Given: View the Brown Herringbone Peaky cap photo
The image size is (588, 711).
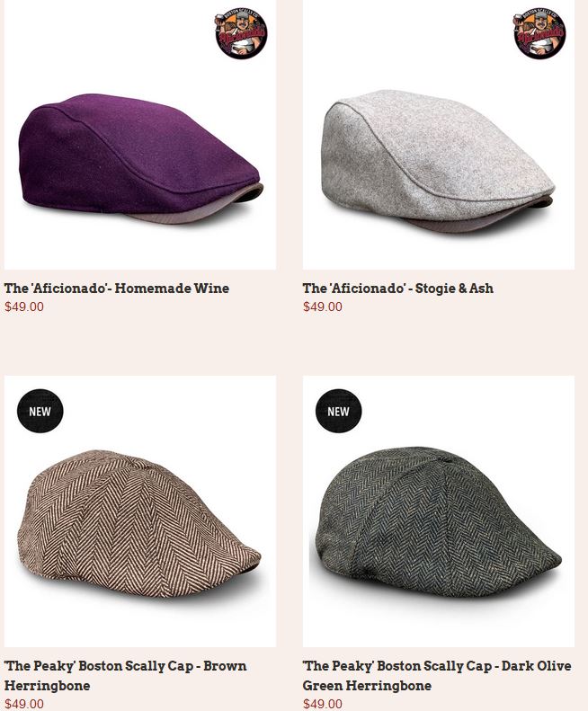Looking at the screenshot, I should (x=140, y=511).
